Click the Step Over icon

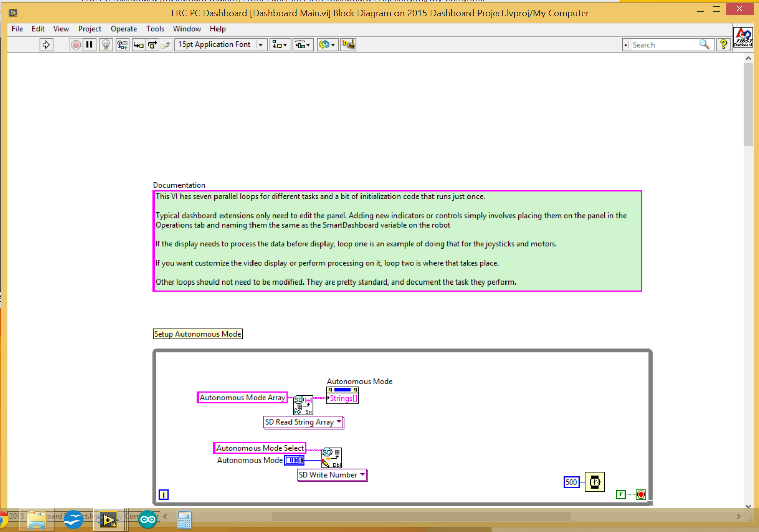coord(152,45)
